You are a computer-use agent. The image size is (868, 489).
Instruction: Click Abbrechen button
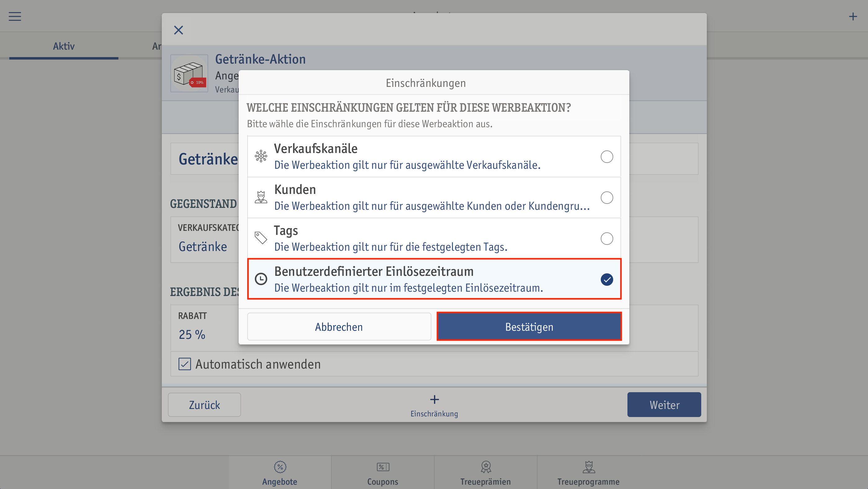coord(339,326)
